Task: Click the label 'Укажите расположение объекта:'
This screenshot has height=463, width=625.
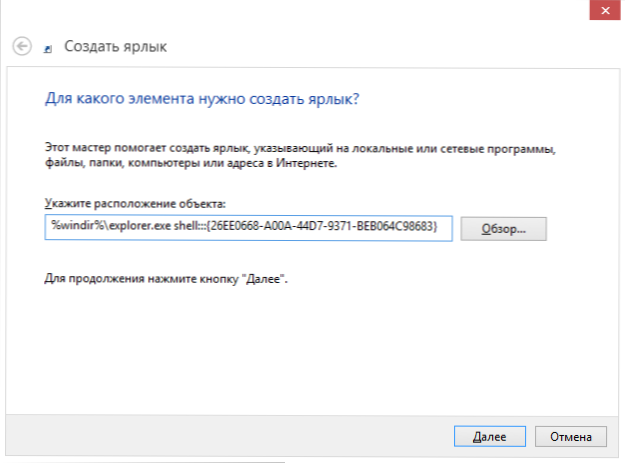Action: point(135,204)
